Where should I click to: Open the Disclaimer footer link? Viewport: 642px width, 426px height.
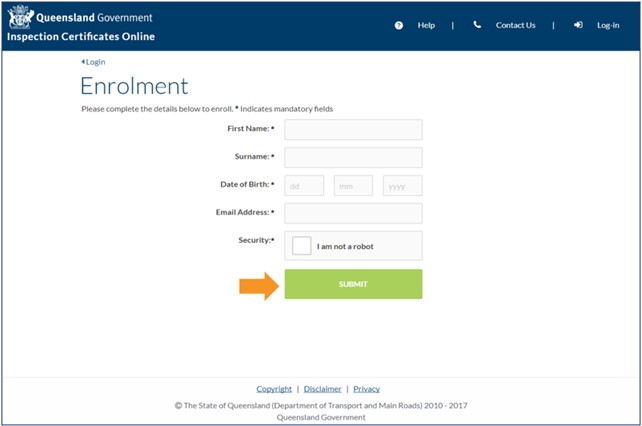(x=322, y=389)
